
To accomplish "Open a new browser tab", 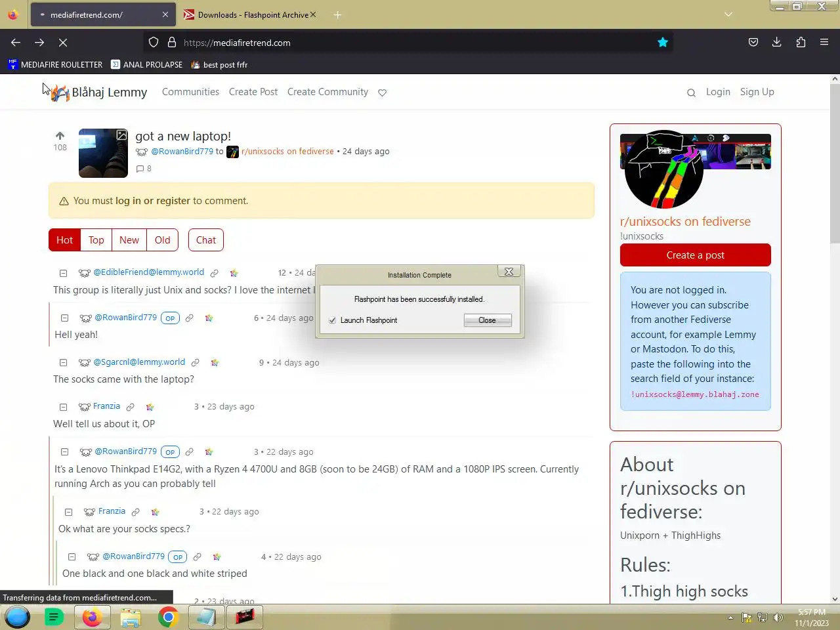I will pyautogui.click(x=337, y=14).
